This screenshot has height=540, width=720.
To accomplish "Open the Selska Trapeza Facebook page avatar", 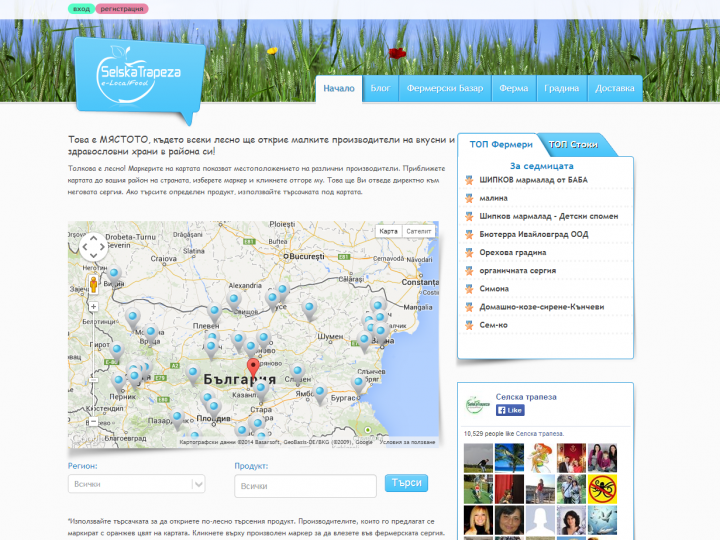I will click(x=476, y=404).
